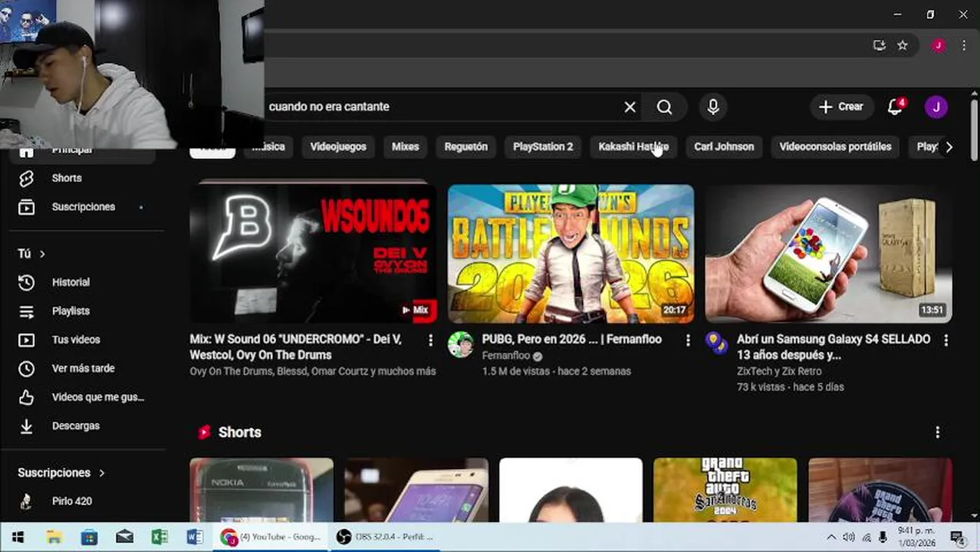Select the Carl Johnson filter chip
Image resolution: width=980 pixels, height=552 pixels.
[724, 146]
